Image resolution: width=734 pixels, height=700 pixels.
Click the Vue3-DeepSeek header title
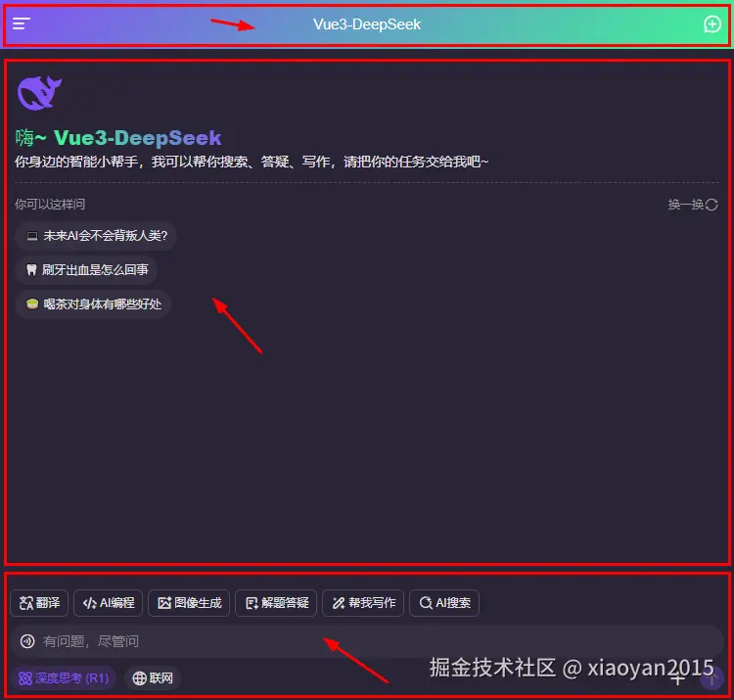click(367, 24)
